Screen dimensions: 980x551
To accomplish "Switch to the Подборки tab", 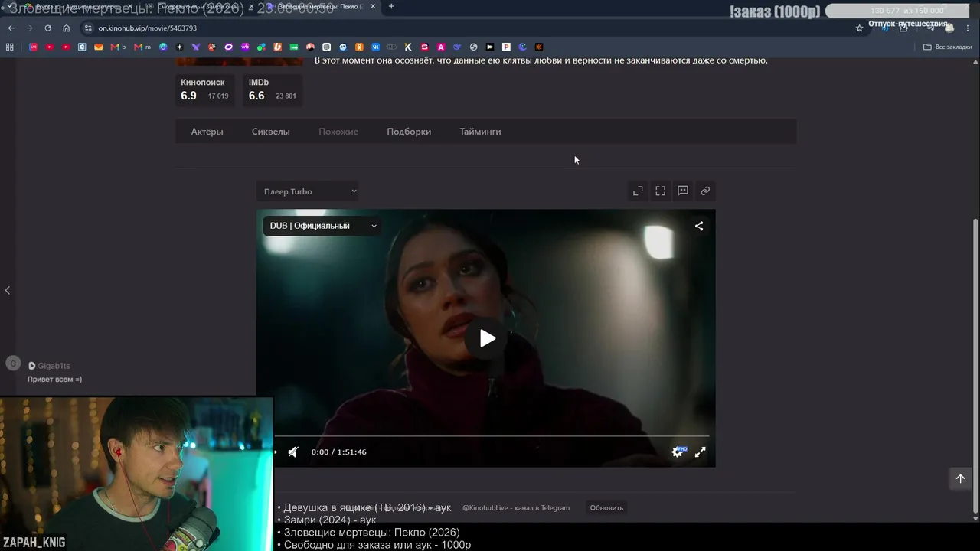I will point(409,132).
